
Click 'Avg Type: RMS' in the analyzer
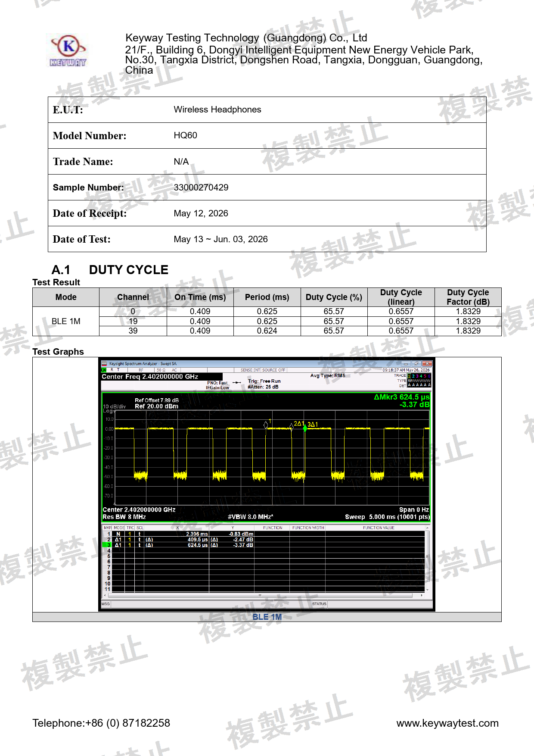328,376
